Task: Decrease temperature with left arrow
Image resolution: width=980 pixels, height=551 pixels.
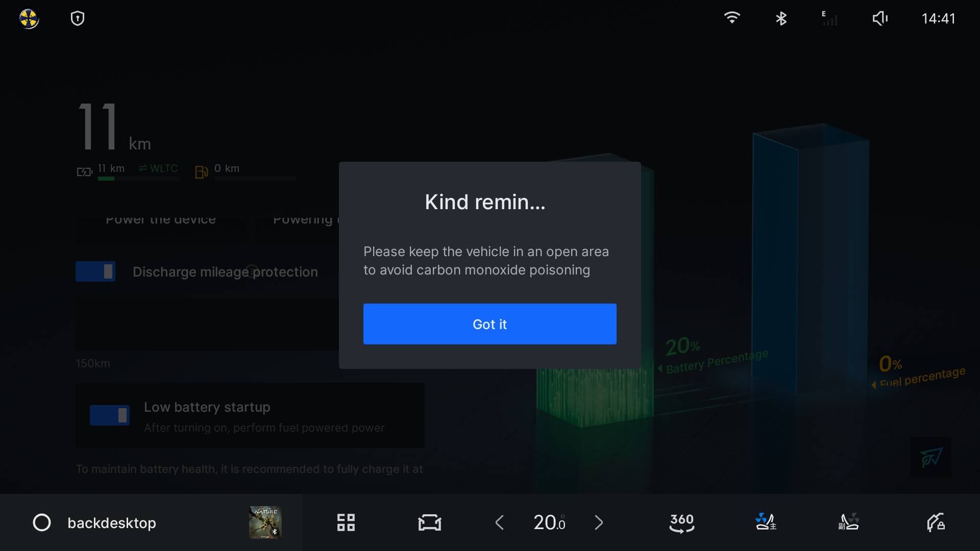Action: click(500, 522)
